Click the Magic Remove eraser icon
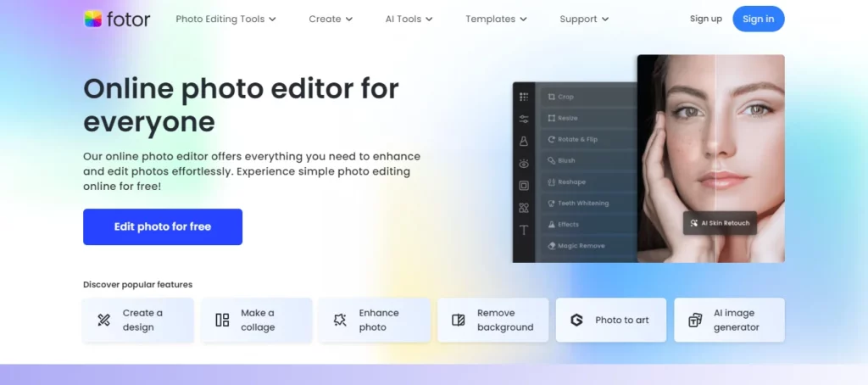Image resolution: width=868 pixels, height=385 pixels. click(551, 245)
